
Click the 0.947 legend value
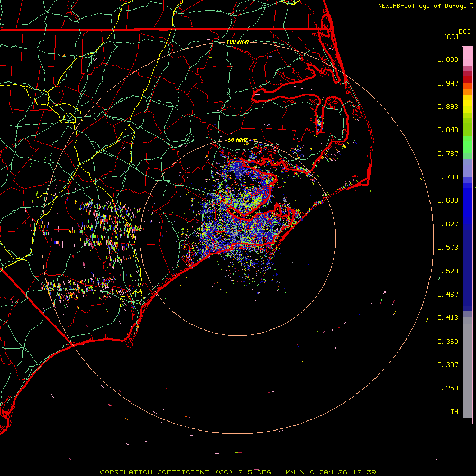click(448, 84)
